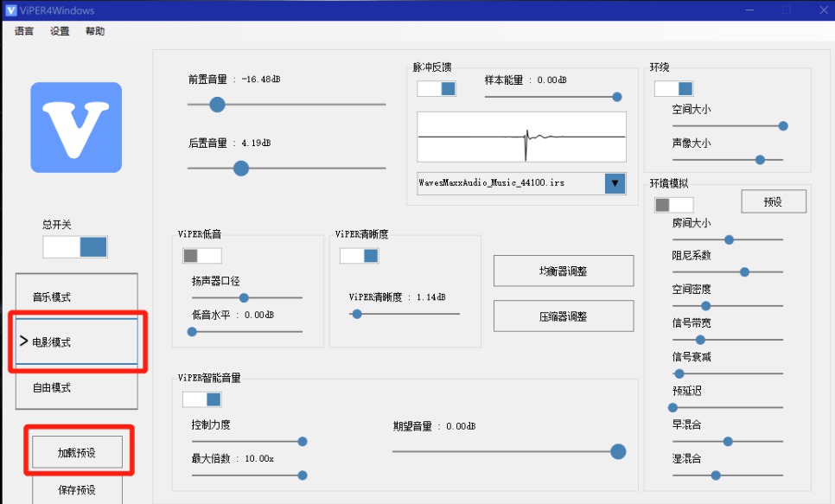
Task: Click the 预设 button in 环境模拟
Action: coord(774,202)
